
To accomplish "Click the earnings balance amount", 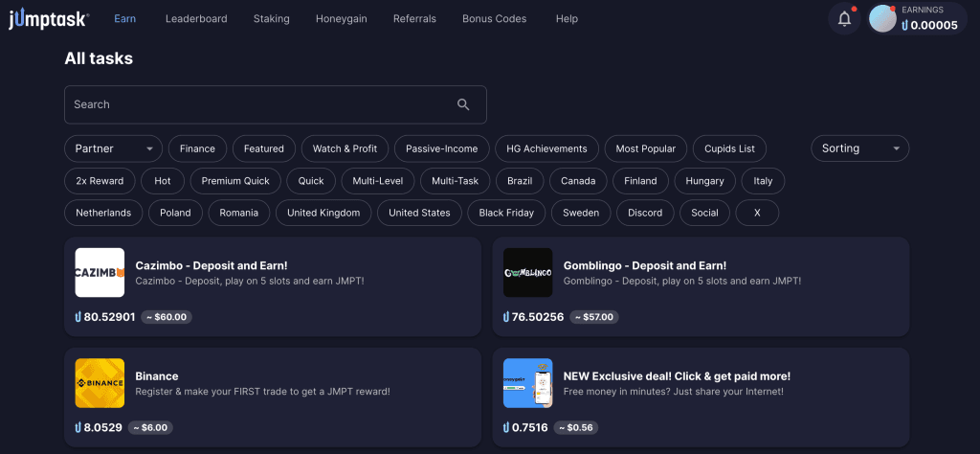I will [929, 26].
